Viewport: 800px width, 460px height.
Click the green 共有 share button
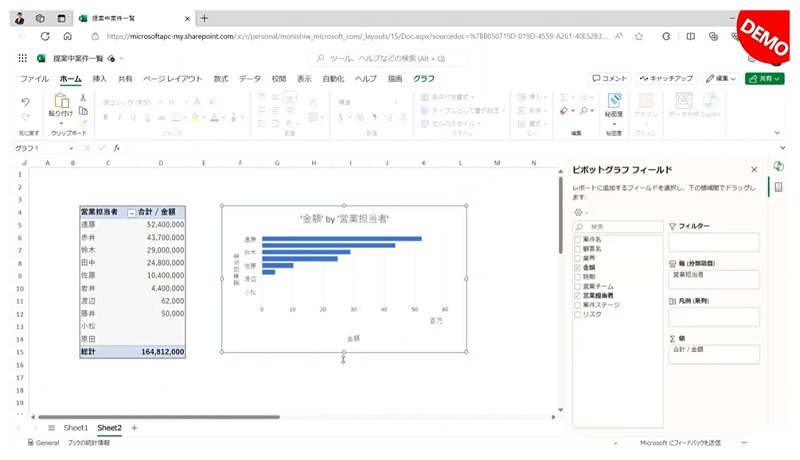(764, 79)
